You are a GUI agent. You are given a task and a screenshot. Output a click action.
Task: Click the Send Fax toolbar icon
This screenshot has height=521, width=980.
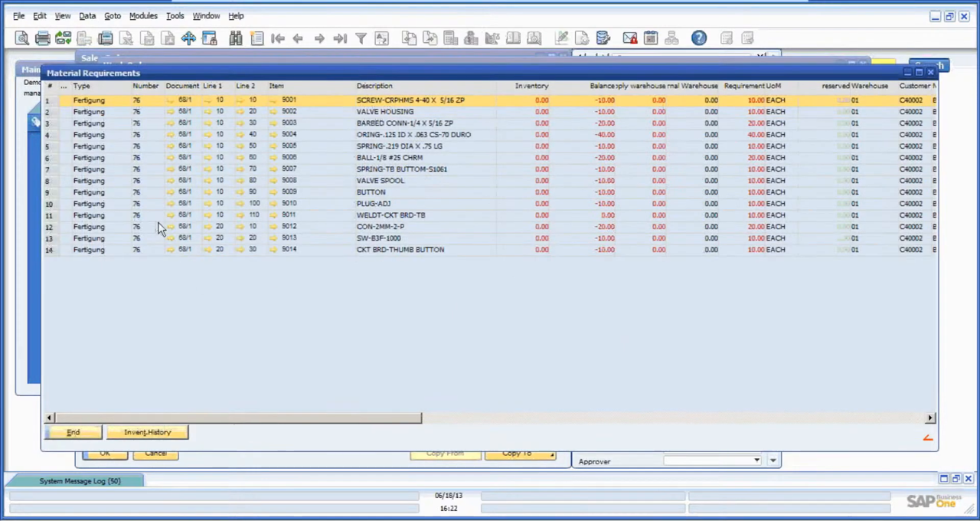(x=106, y=38)
